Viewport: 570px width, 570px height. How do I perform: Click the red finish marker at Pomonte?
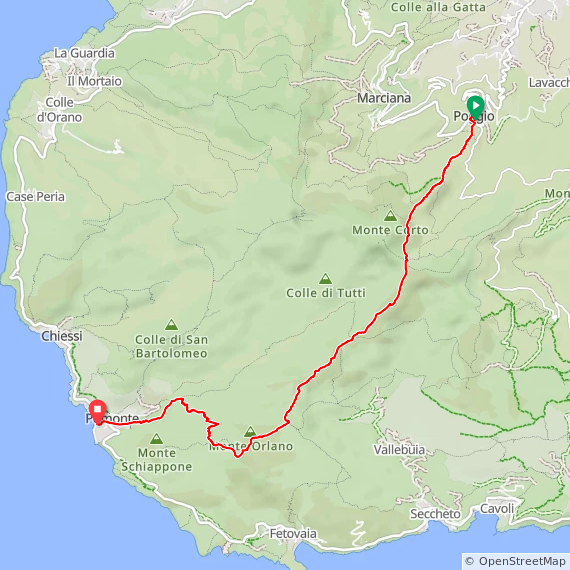(97, 411)
